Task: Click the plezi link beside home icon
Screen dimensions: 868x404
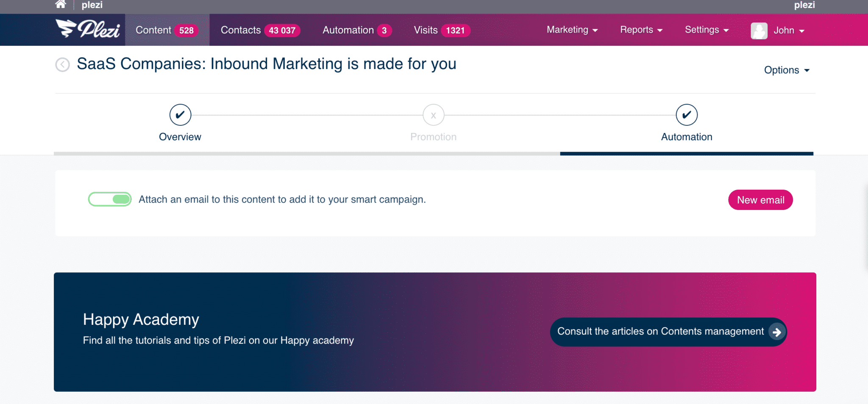Action: pos(92,5)
